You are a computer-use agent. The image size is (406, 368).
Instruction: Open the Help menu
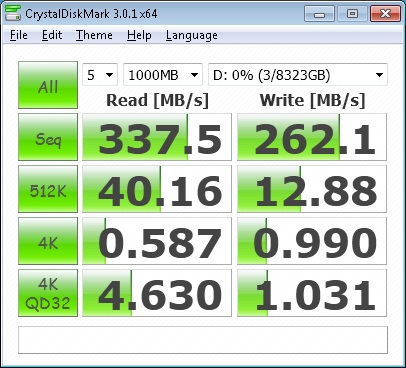(x=139, y=35)
